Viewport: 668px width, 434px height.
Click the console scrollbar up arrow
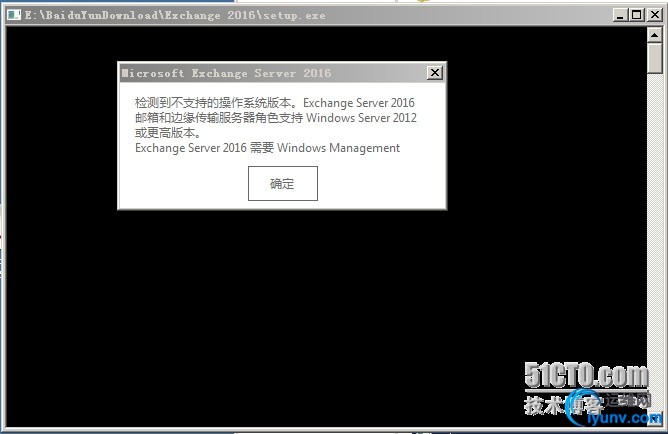tap(654, 34)
